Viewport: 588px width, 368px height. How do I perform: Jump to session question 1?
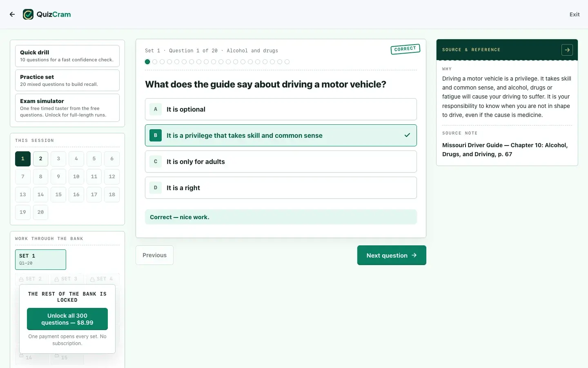[23, 159]
